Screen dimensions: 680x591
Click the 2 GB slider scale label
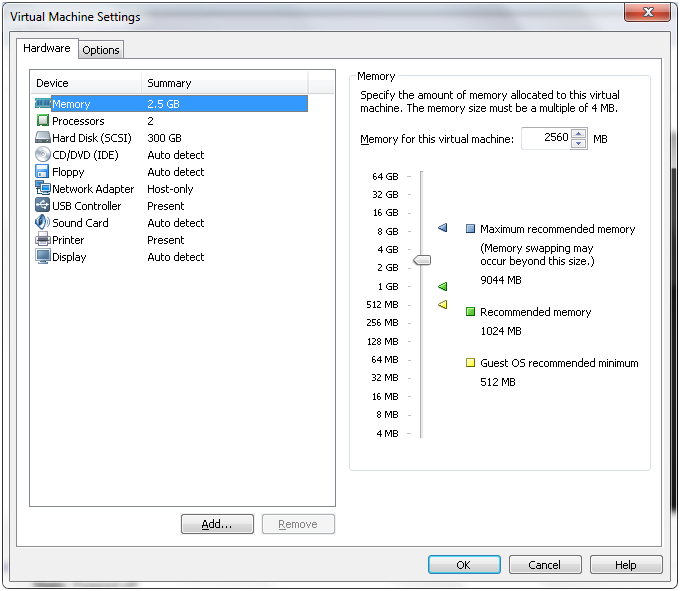[388, 268]
